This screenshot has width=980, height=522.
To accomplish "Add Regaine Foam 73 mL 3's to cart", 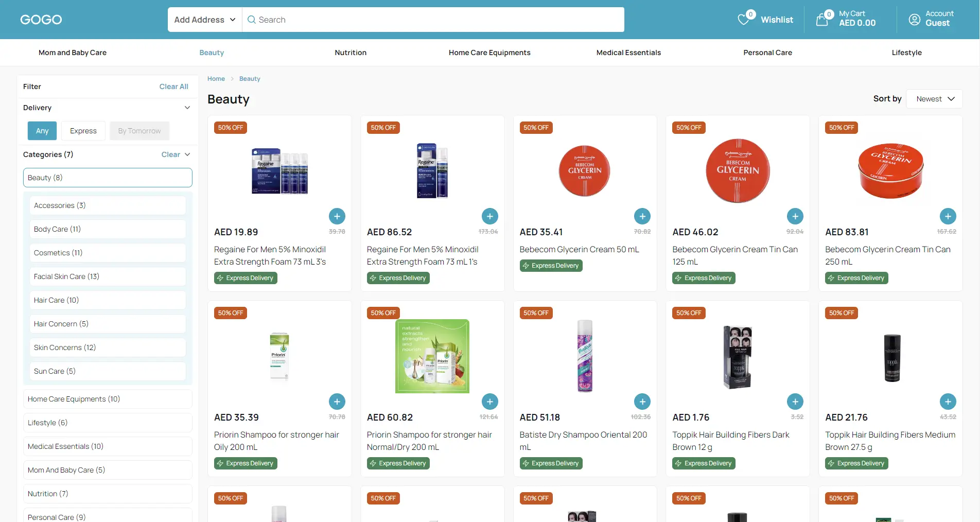I will [337, 216].
